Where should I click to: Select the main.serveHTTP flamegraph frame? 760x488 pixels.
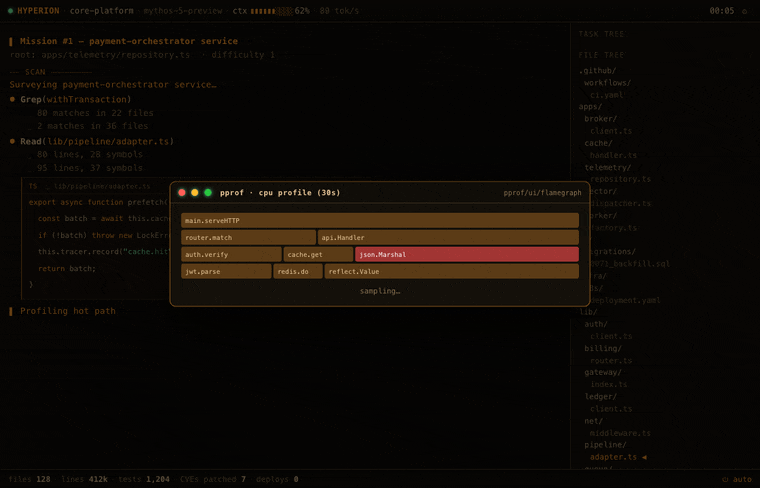coord(380,220)
